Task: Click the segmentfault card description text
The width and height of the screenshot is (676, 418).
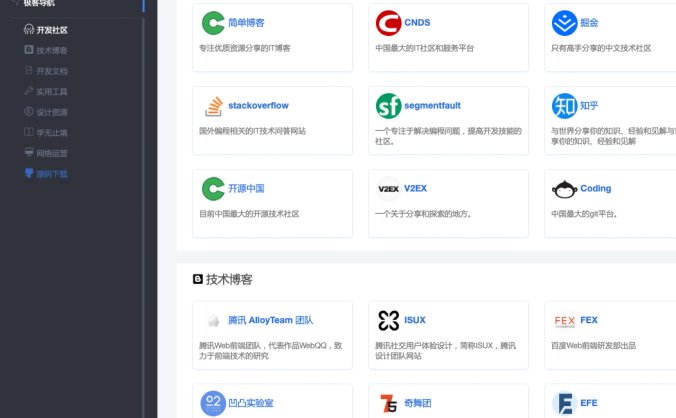Action: pyautogui.click(x=448, y=136)
